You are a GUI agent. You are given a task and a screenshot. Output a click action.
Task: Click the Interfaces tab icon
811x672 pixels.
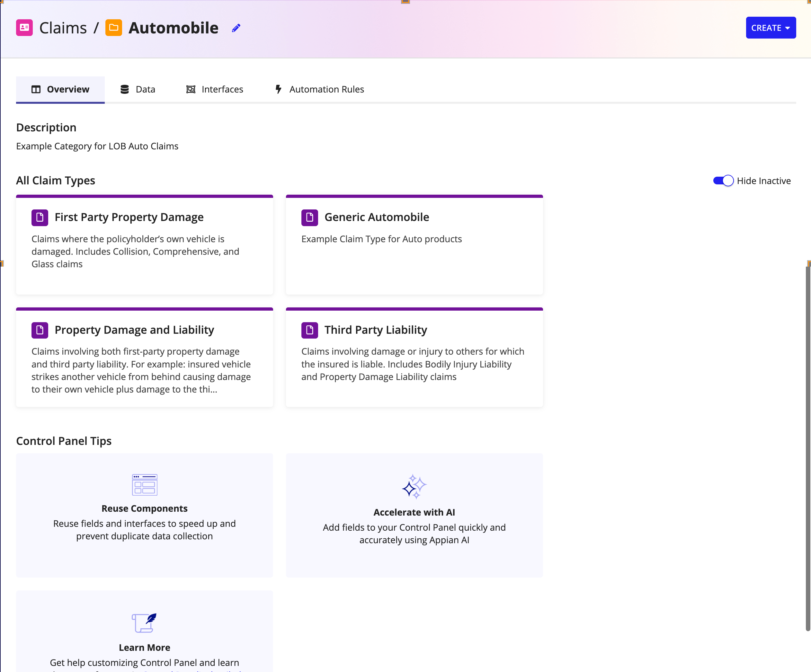click(191, 90)
